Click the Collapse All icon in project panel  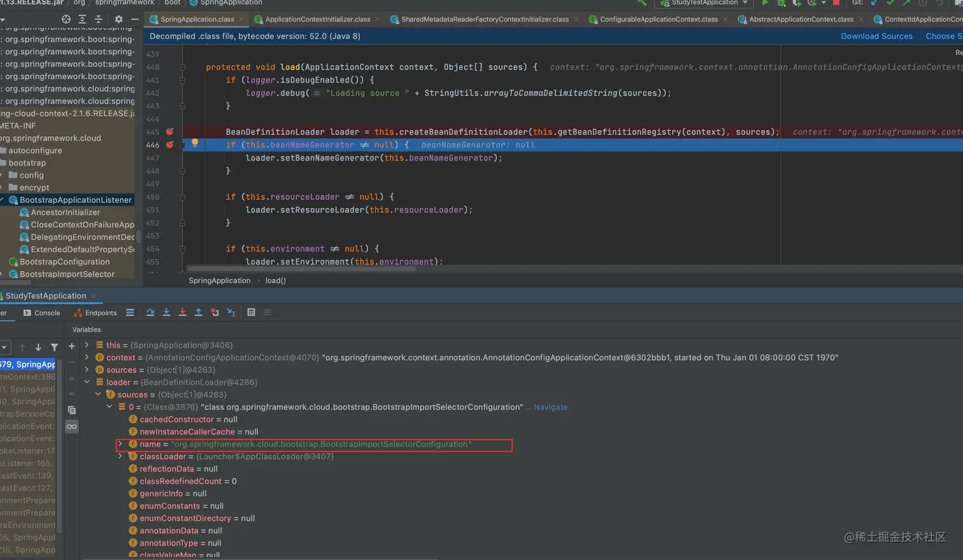[x=98, y=20]
